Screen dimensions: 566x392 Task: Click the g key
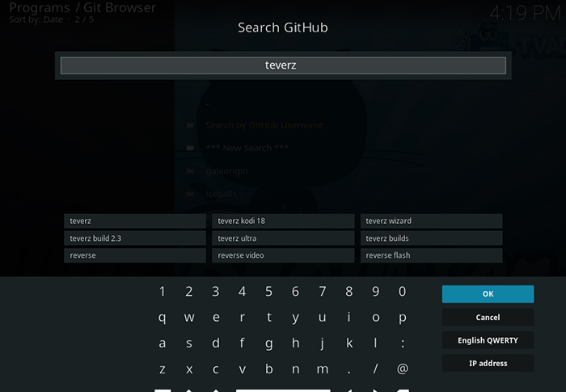pyautogui.click(x=269, y=343)
